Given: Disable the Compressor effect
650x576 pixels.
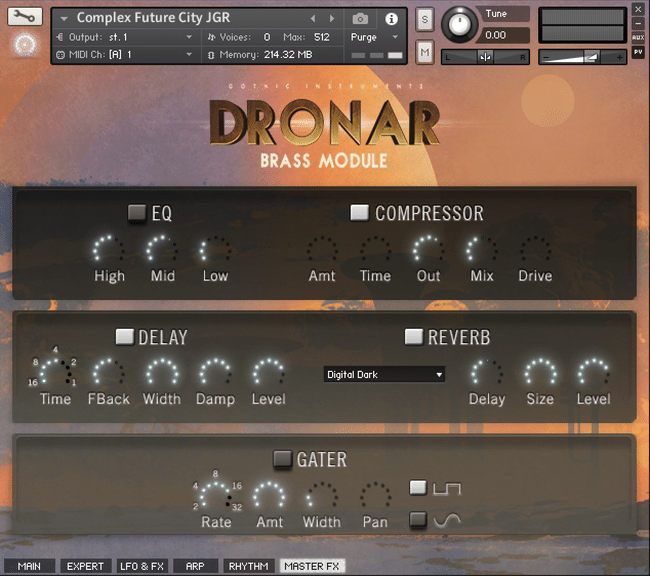Looking at the screenshot, I should tap(359, 212).
